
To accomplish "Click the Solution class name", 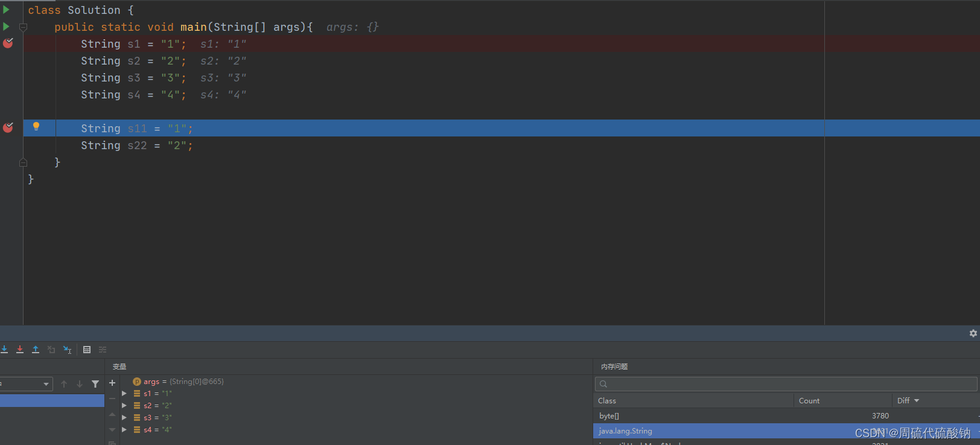I will pos(94,10).
